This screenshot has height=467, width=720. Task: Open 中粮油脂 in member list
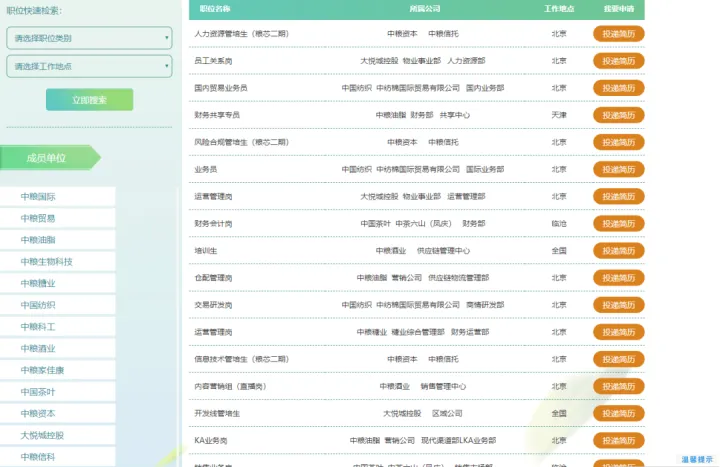click(57, 240)
